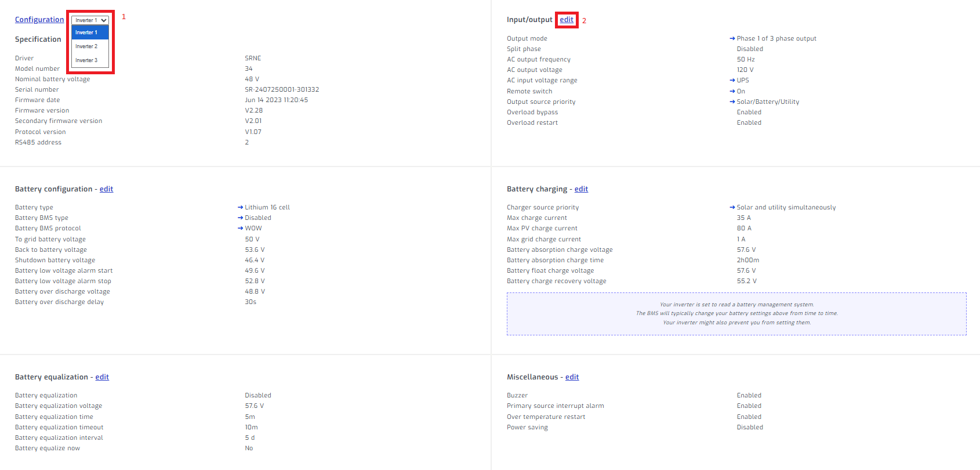
Task: Click arrow icon next to Lithium 16 cell
Action: 240,208
